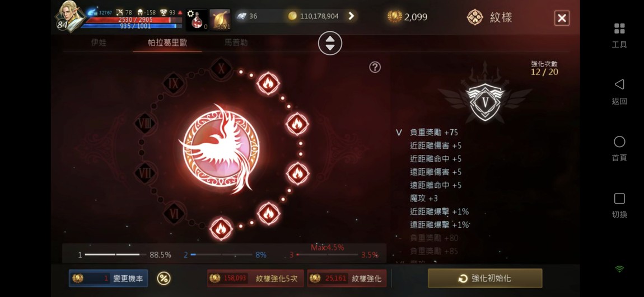Toggle the up-down collapse arrow button
644x297 pixels.
[x=330, y=43]
